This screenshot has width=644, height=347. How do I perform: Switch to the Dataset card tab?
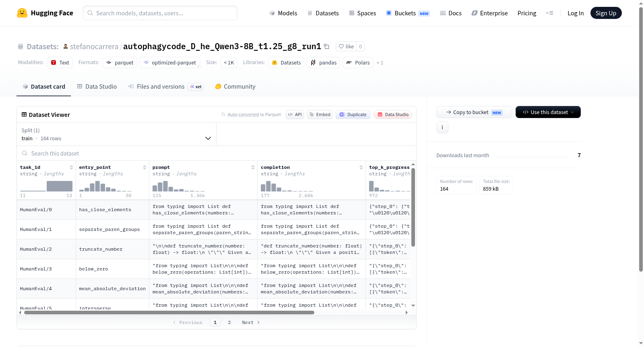pos(44,86)
